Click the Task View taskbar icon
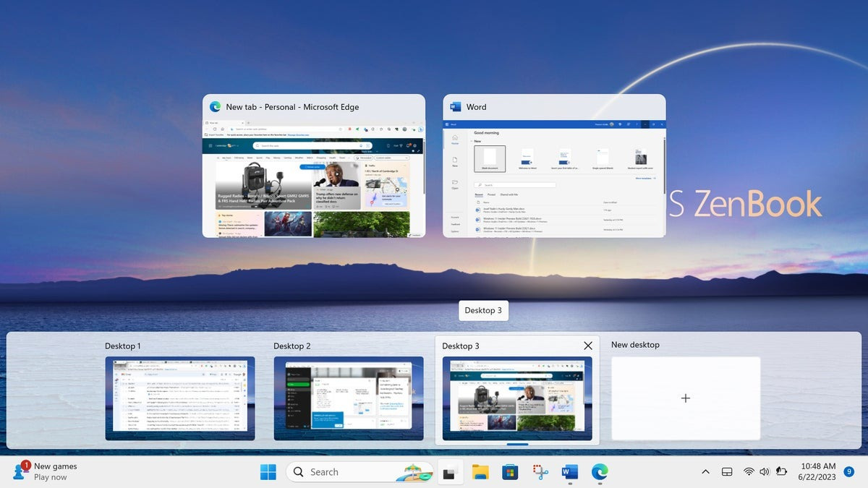Viewport: 868px width, 488px height. pyautogui.click(x=449, y=473)
